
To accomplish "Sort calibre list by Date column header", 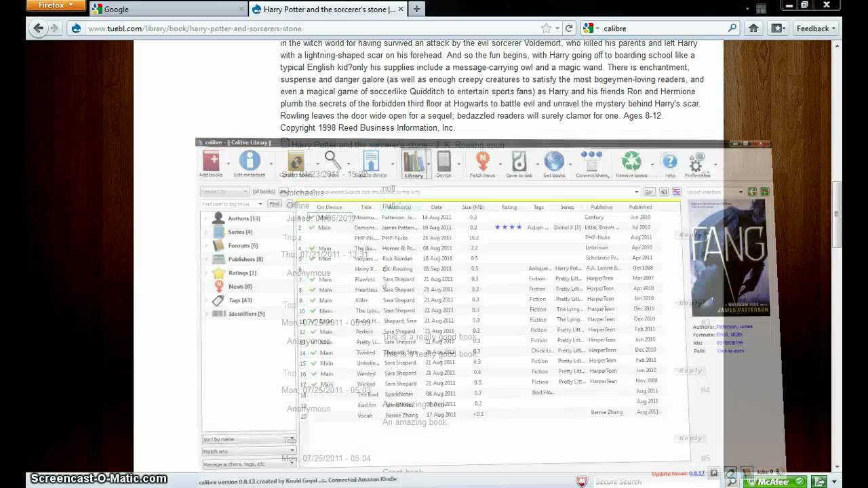I will (x=437, y=207).
